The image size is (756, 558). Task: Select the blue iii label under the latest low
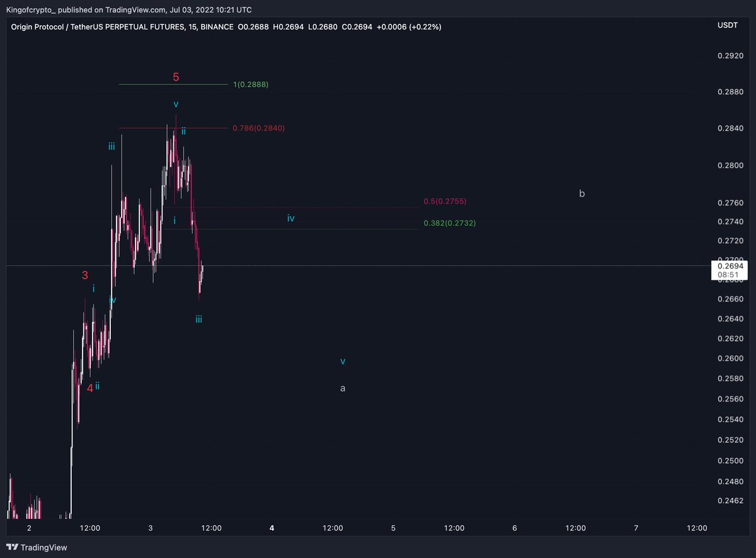[198, 320]
